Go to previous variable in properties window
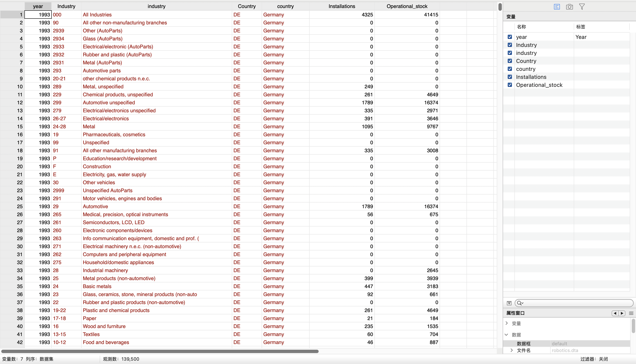This screenshot has height=364, width=636. 615,313
